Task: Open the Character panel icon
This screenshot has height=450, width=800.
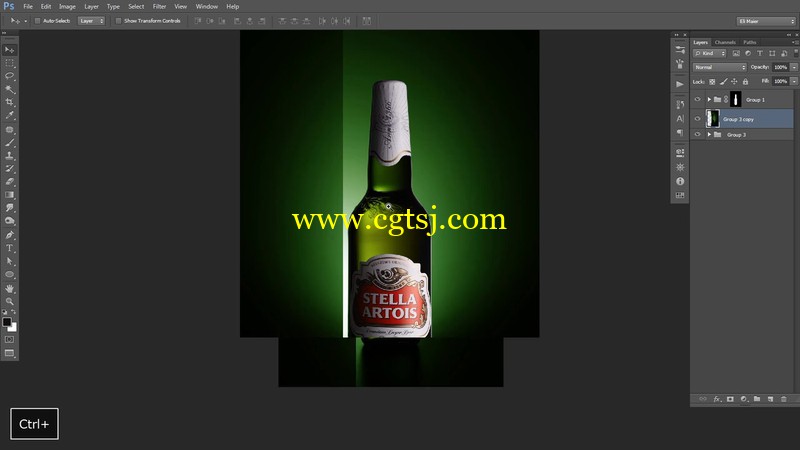Action: click(x=680, y=118)
